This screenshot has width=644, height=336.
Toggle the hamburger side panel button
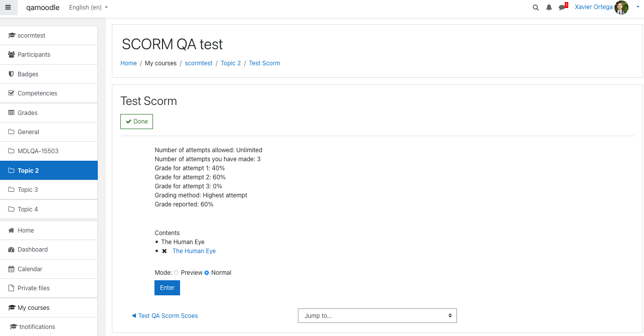pos(8,8)
